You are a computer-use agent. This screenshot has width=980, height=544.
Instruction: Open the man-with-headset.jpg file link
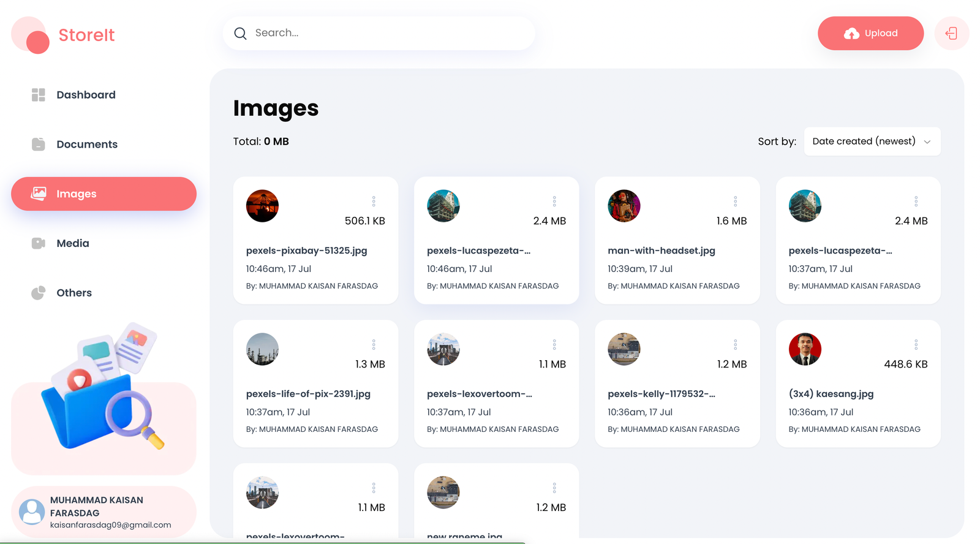click(661, 251)
